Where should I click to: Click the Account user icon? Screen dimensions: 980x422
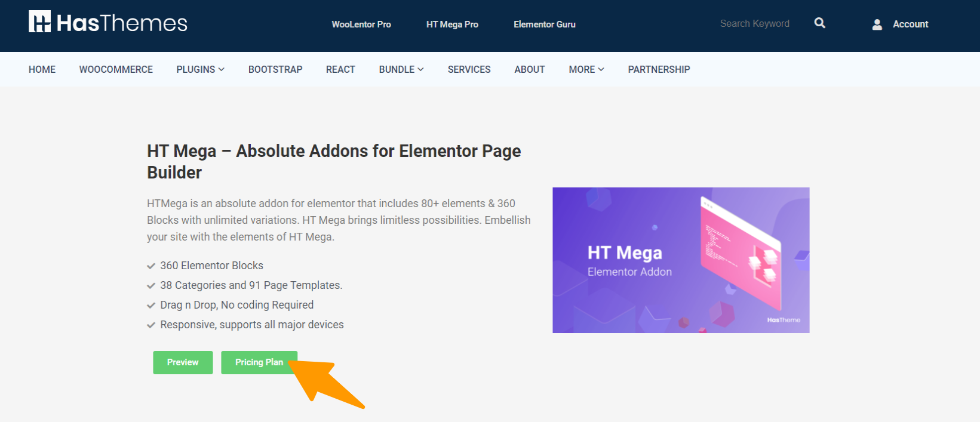point(877,24)
